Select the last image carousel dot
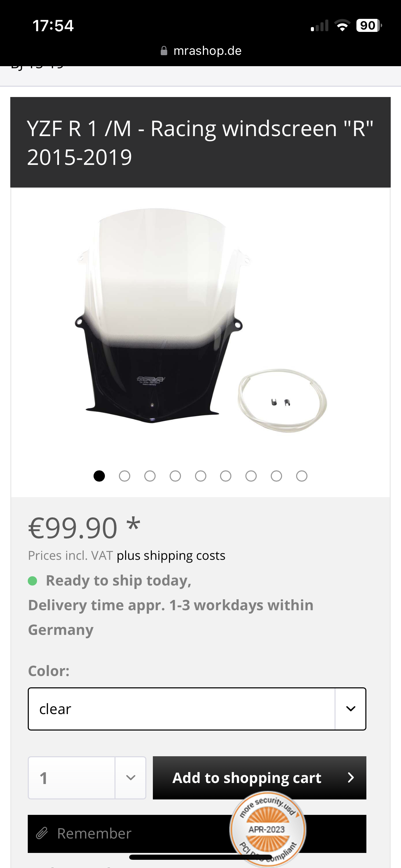Viewport: 401px width, 868px height. click(x=302, y=476)
